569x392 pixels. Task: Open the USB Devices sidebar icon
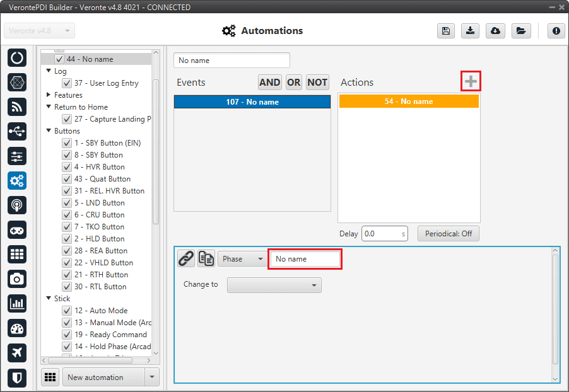(16, 131)
